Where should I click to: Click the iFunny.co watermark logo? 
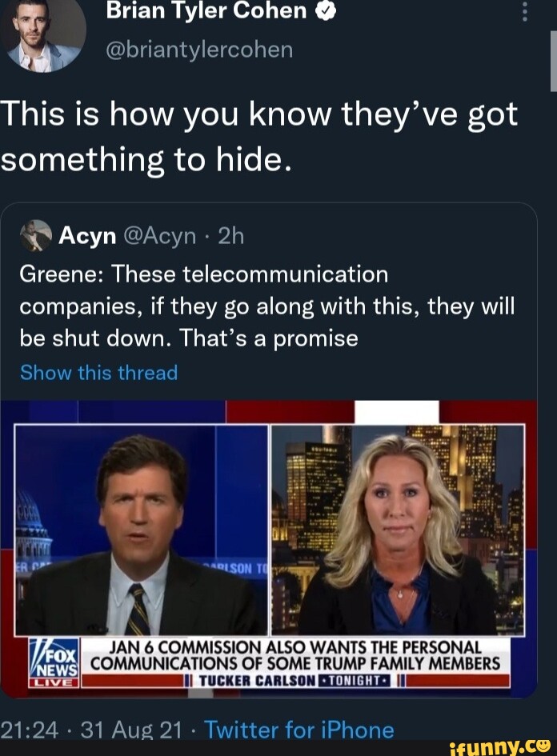(x=499, y=747)
